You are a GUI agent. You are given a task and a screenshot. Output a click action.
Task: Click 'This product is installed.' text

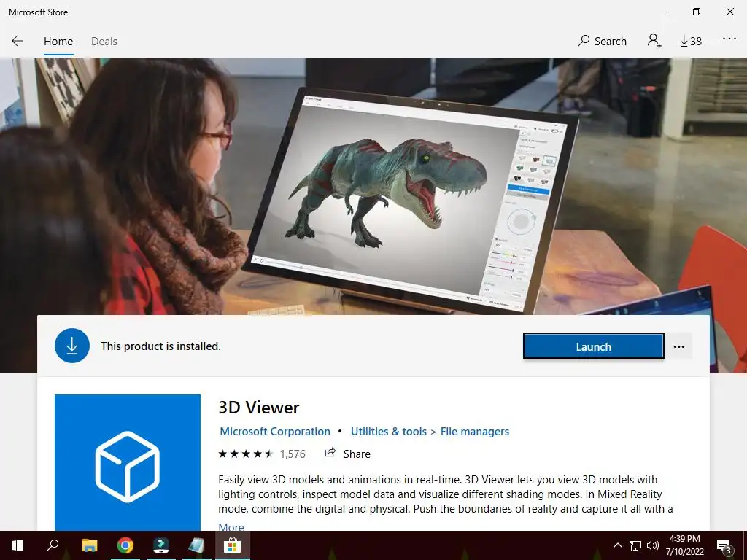pos(160,346)
